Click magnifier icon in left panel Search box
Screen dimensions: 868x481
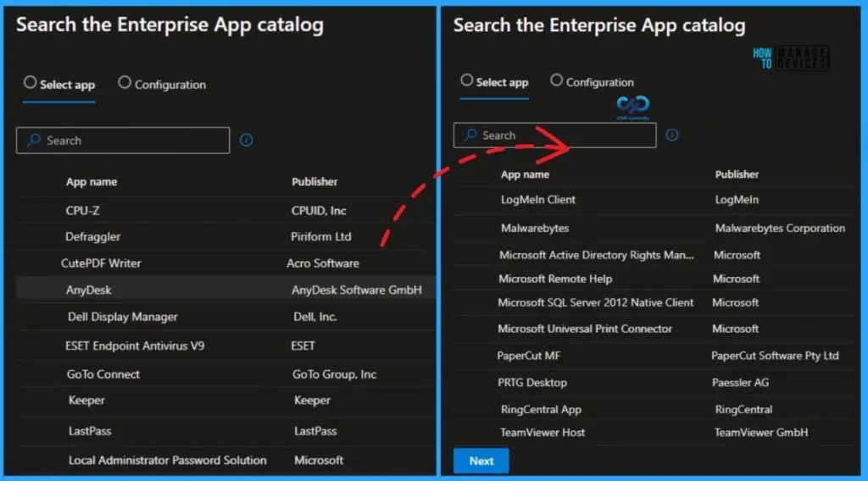(34, 140)
